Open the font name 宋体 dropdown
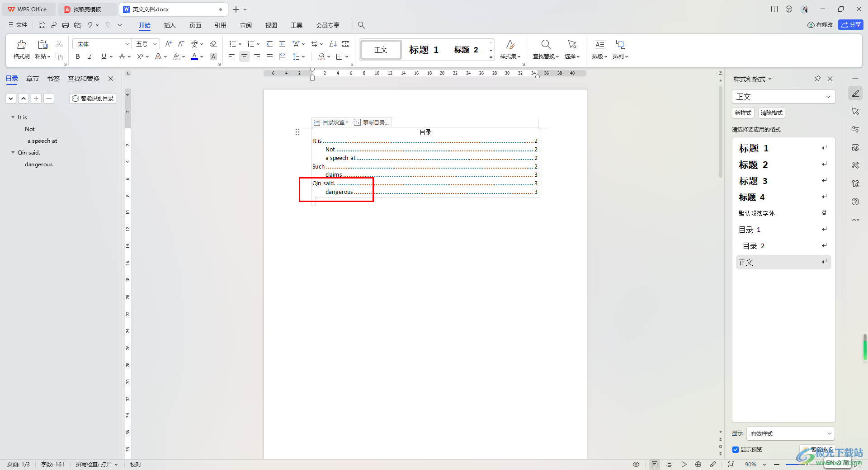868x470 pixels. 127,44
